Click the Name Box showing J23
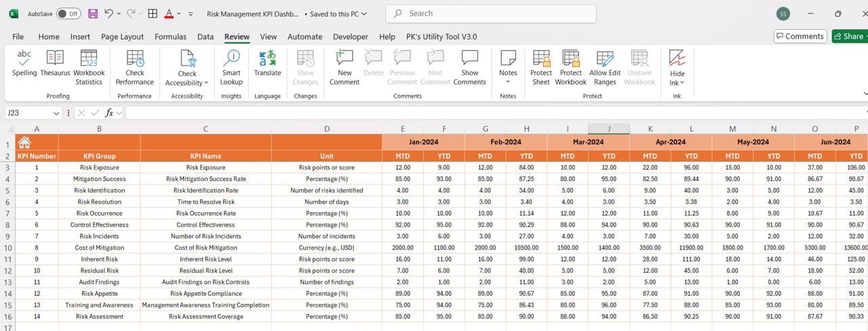The width and height of the screenshot is (868, 331). [27, 113]
